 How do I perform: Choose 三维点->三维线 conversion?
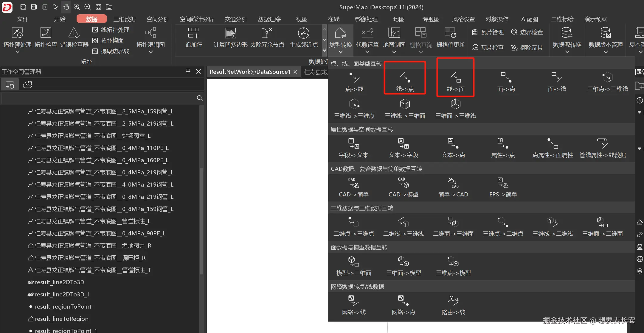tap(607, 82)
